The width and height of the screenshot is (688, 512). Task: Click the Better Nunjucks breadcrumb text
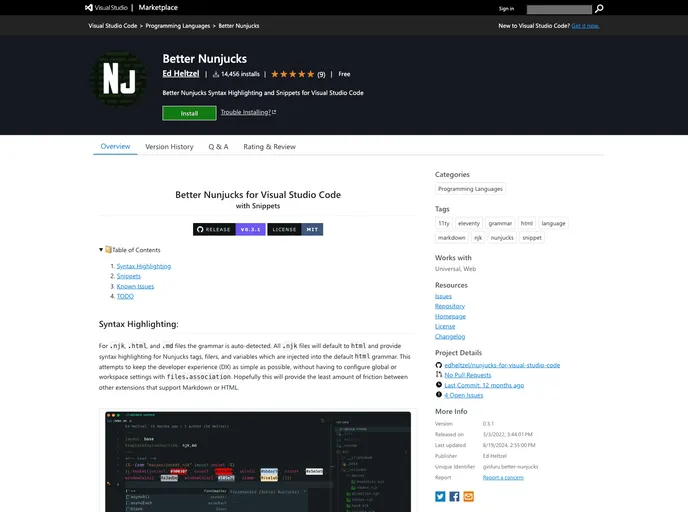tap(239, 26)
